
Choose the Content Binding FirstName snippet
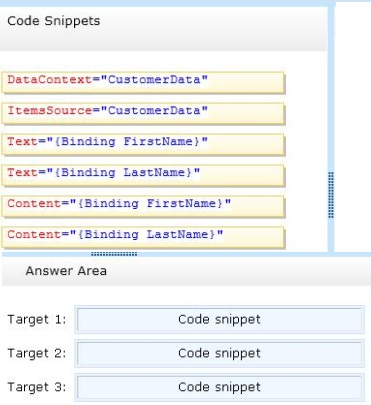[x=143, y=206]
